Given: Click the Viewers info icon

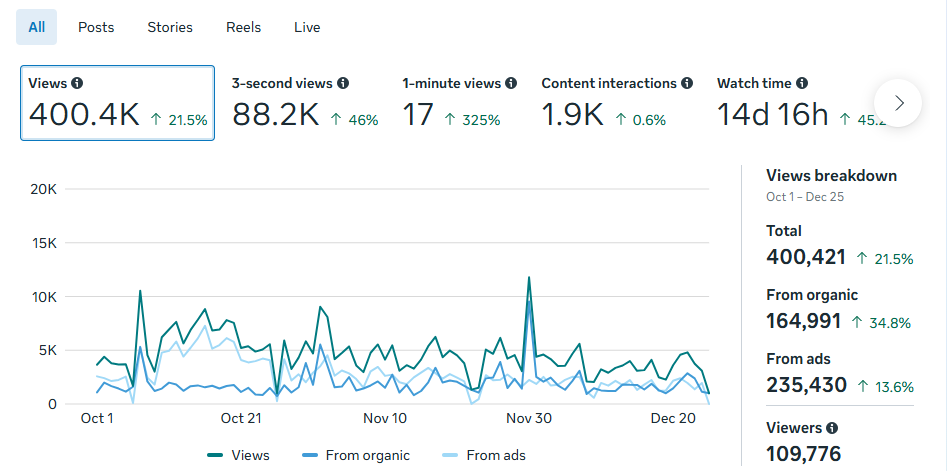Looking at the screenshot, I should [832, 428].
